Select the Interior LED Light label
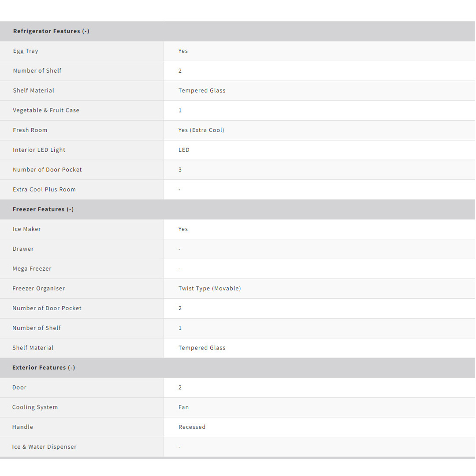Viewport: 476px width, 476px height. point(39,150)
